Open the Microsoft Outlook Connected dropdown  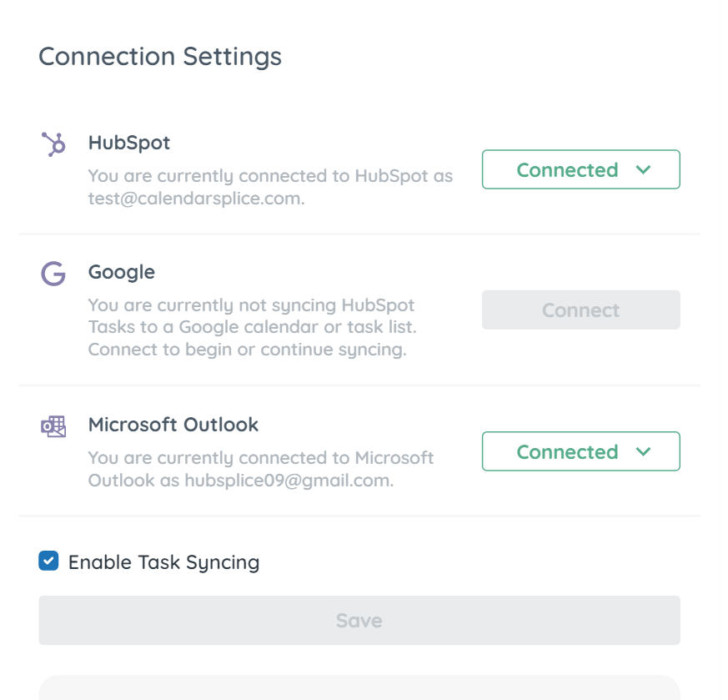pyautogui.click(x=581, y=451)
